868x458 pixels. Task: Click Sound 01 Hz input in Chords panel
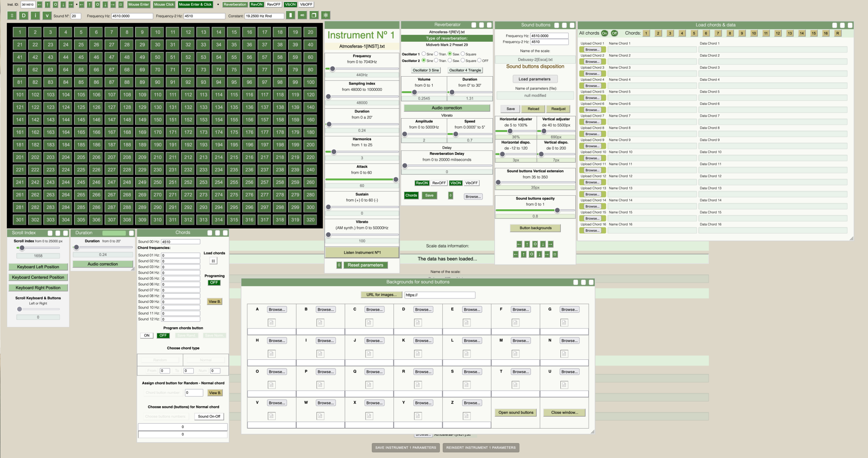click(x=180, y=255)
